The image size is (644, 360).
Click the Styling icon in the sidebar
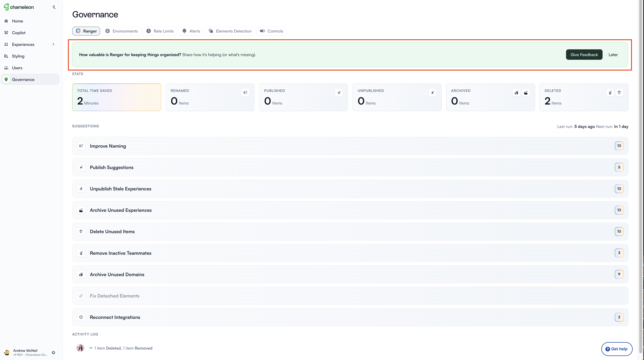6,56
